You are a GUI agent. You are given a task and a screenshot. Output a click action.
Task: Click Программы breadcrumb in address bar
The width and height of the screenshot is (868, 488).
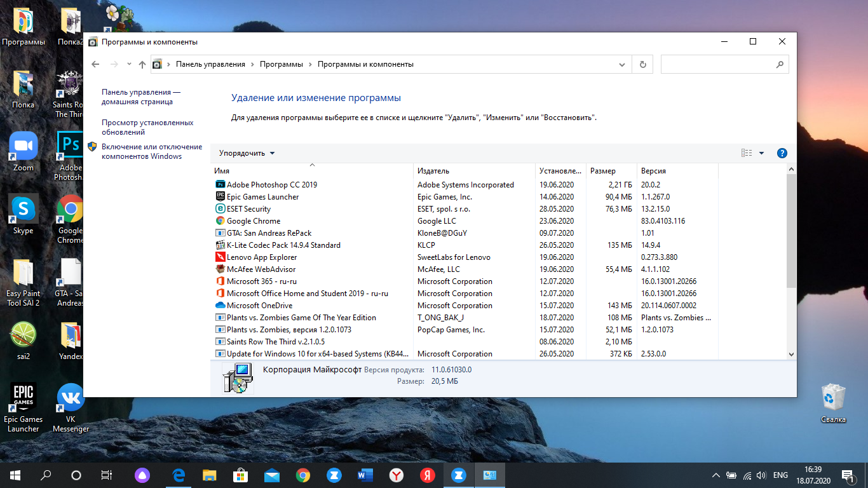[281, 64]
